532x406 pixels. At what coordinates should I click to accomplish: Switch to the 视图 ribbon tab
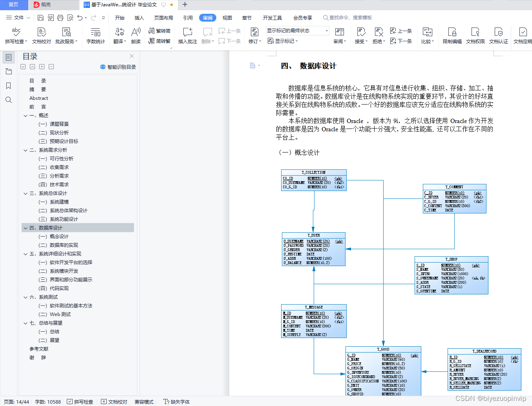tap(227, 18)
